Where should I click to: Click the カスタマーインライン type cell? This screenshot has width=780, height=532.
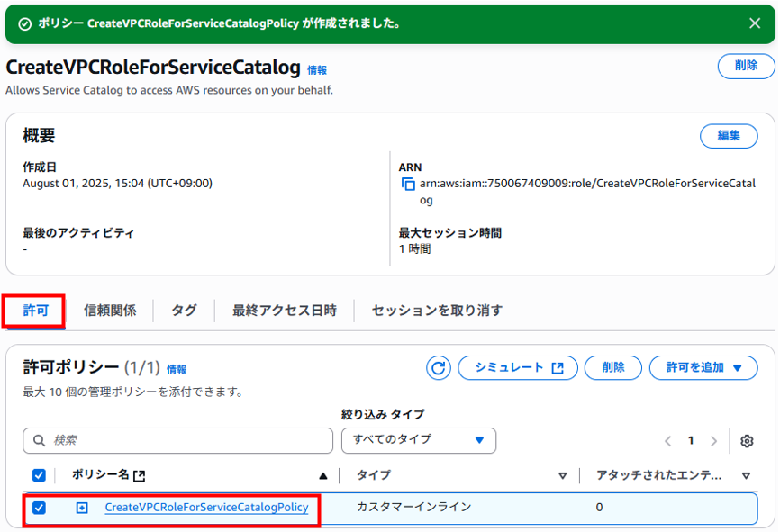pyautogui.click(x=414, y=507)
